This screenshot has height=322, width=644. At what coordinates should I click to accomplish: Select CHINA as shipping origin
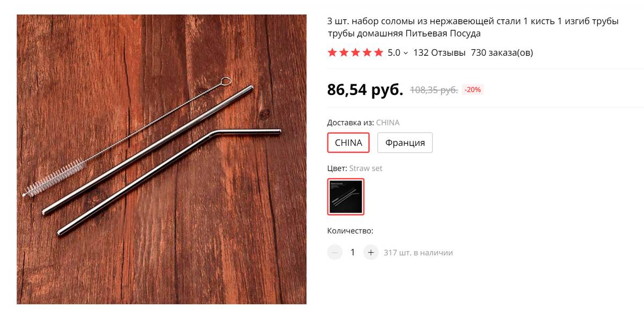tap(349, 143)
